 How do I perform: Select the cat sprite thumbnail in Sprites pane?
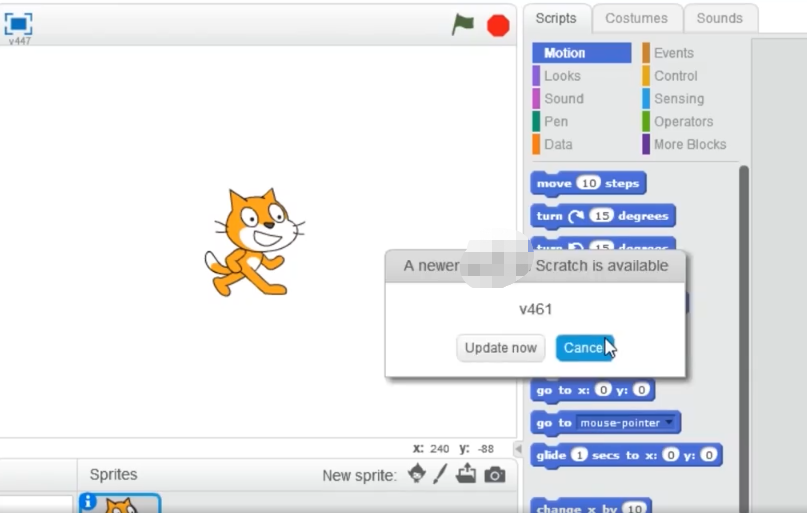(119, 503)
